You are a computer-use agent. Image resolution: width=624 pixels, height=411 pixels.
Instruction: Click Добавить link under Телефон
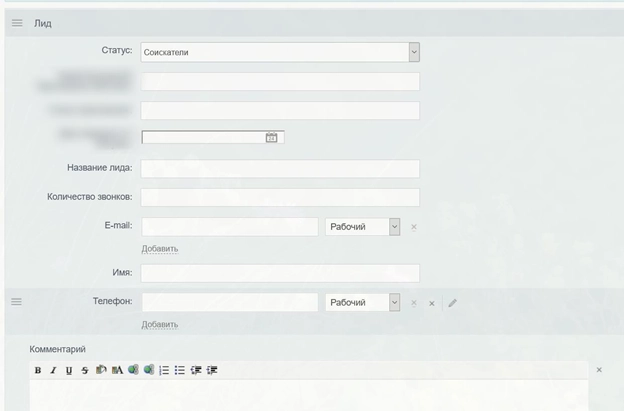coord(159,324)
